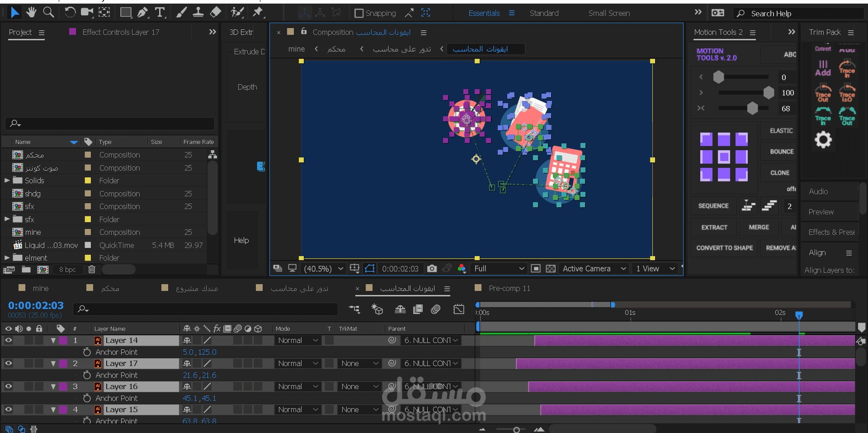The height and width of the screenshot is (433, 868).
Task: Select the Pen tool
Action: (x=143, y=12)
